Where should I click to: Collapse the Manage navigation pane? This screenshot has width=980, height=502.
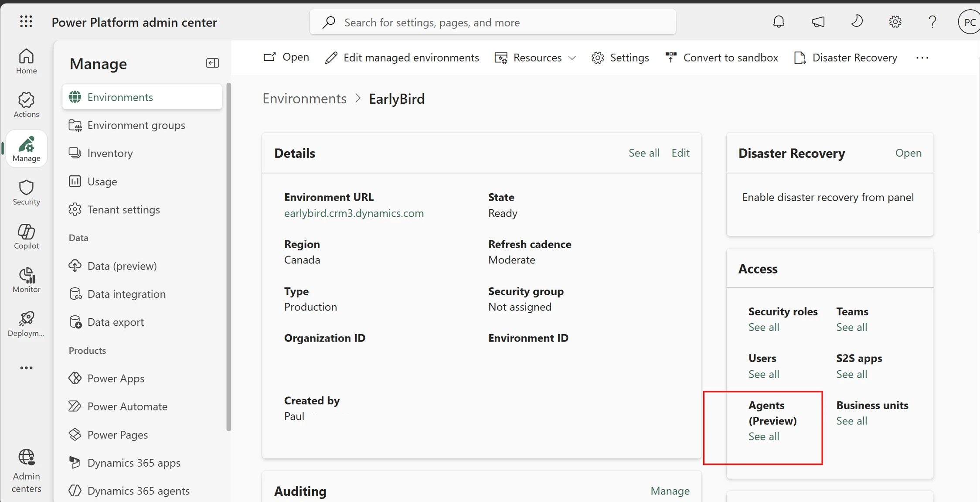(x=212, y=63)
